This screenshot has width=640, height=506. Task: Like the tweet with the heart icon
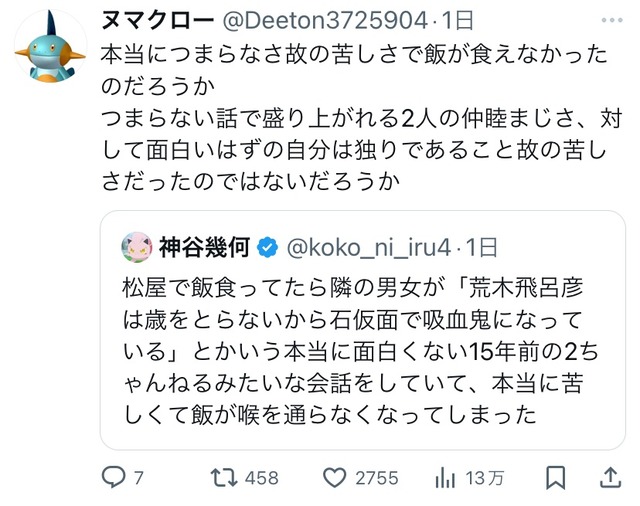click(334, 477)
